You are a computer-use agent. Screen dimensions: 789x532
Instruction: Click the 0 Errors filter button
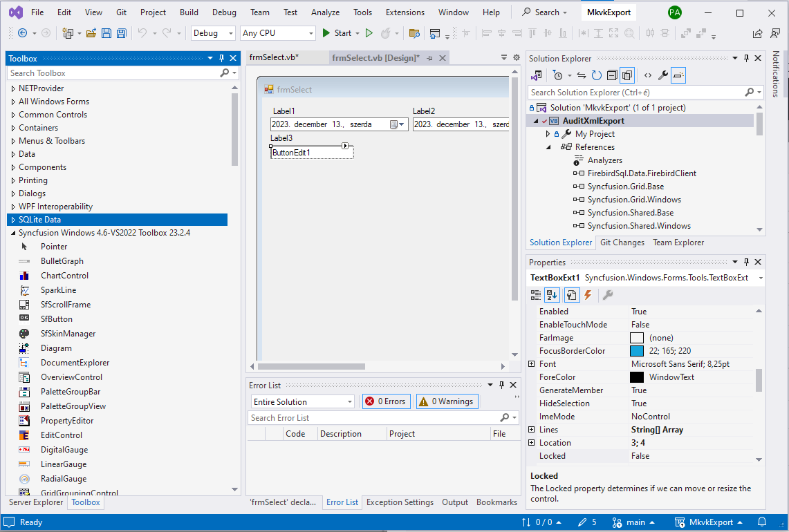[x=387, y=401]
